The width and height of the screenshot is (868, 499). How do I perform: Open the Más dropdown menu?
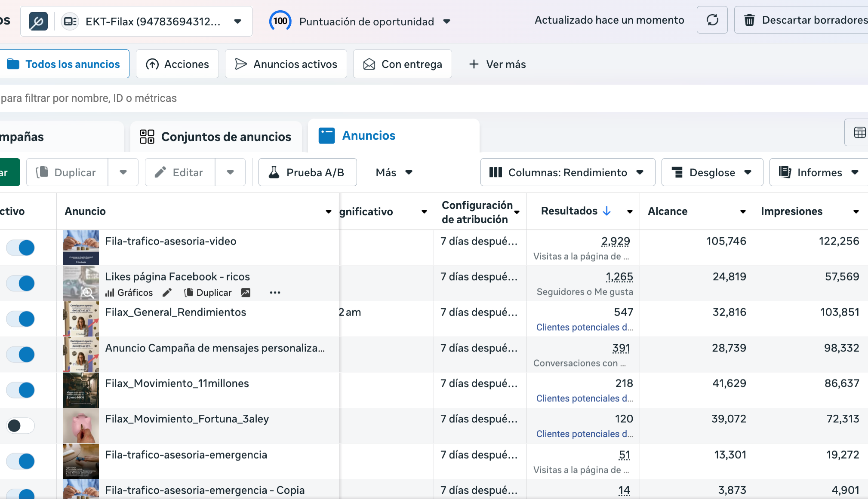(x=393, y=172)
